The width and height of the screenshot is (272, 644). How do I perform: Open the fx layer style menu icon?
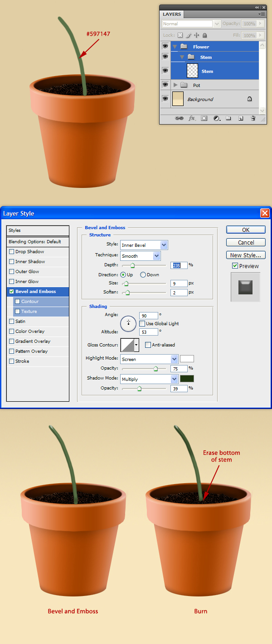pos(192,118)
